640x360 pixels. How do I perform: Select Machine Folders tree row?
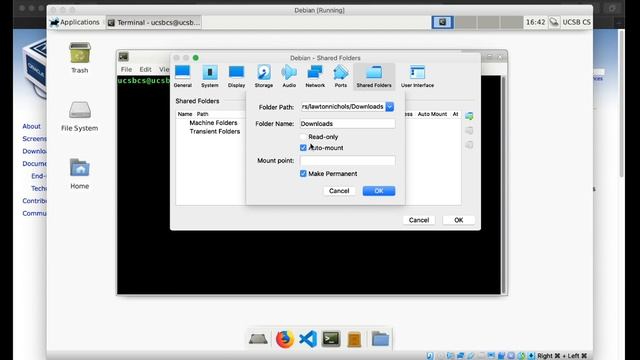(x=213, y=123)
